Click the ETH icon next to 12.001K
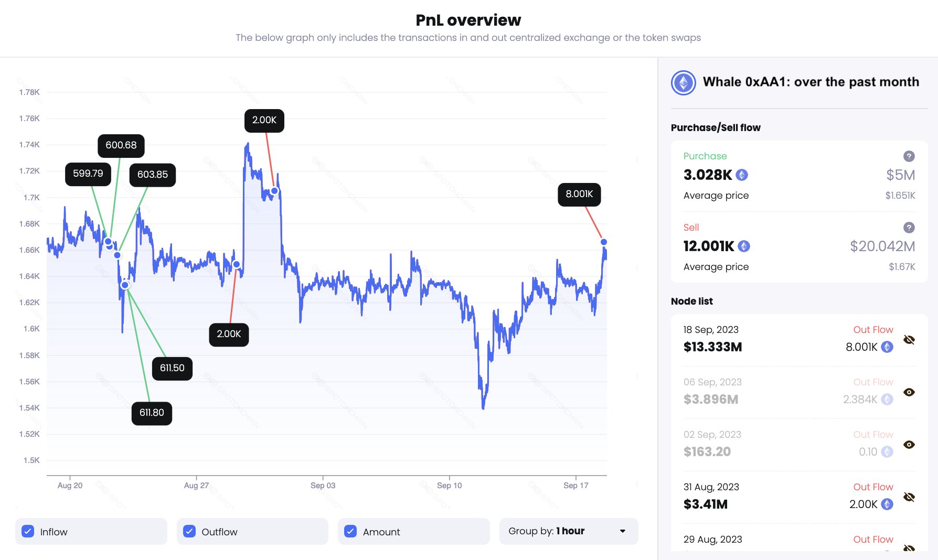 744,246
